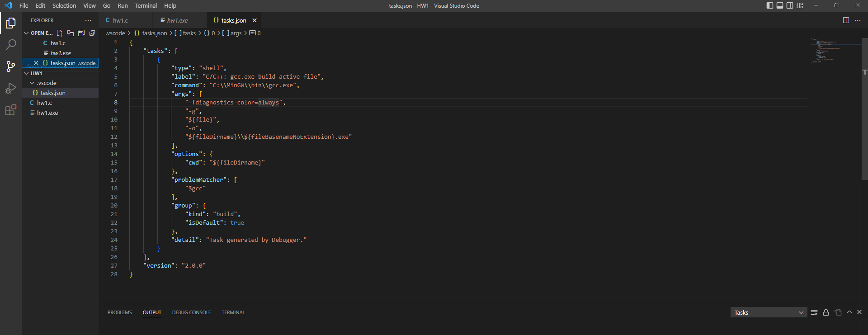Toggle vertical/horizontal editor layout icon

(71, 33)
